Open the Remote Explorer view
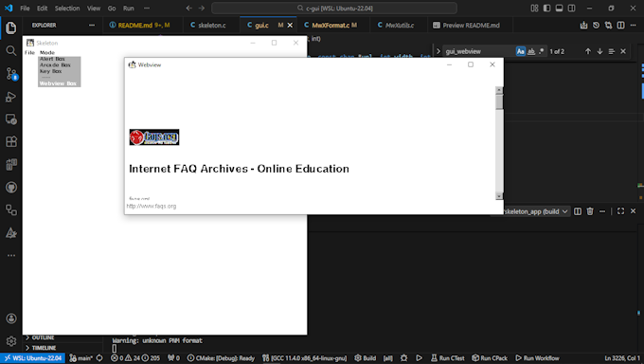This screenshot has width=644, height=364. pyautogui.click(x=11, y=119)
